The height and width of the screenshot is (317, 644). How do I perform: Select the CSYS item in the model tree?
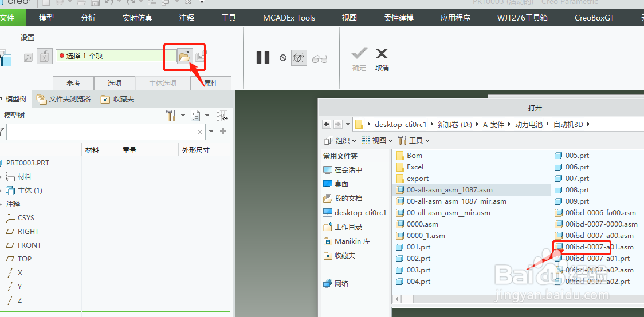pos(26,218)
